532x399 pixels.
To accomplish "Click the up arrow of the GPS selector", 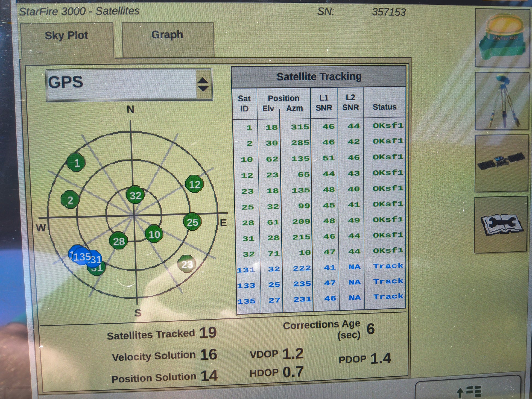I will [203, 80].
